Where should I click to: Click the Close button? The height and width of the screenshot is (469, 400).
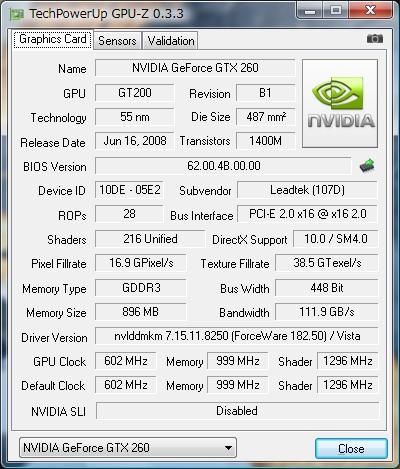point(351,449)
